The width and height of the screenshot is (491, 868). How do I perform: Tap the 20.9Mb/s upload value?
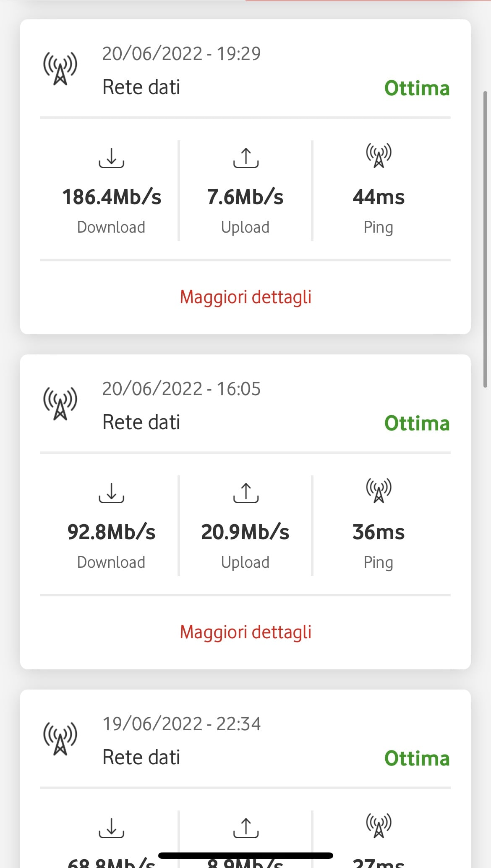tap(245, 532)
